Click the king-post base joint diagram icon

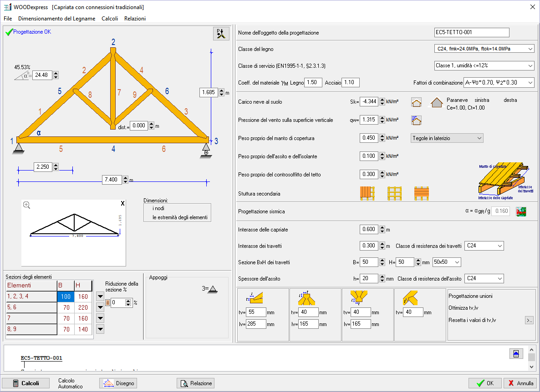click(x=358, y=298)
